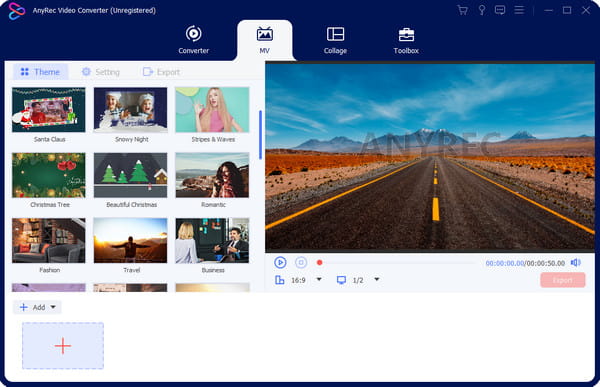
Task: Switch to the Collage module
Action: pyautogui.click(x=335, y=40)
